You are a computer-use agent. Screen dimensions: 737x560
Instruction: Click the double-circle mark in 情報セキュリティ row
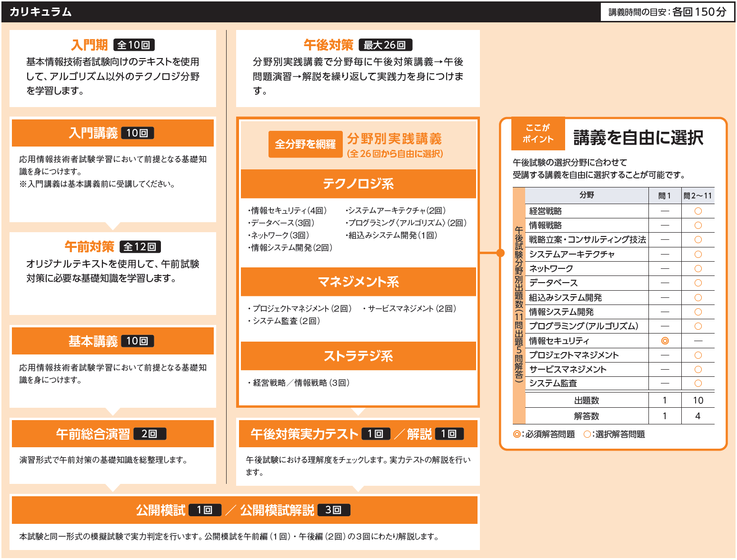click(x=665, y=341)
